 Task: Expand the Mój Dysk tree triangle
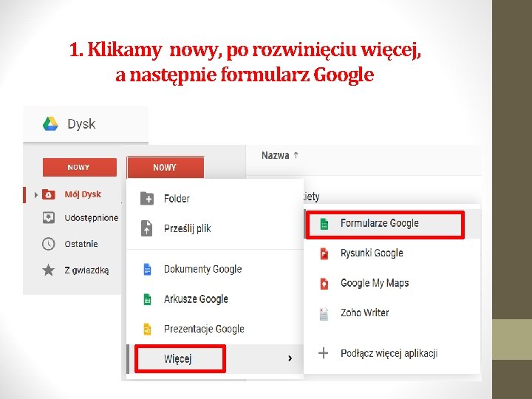[x=36, y=195]
